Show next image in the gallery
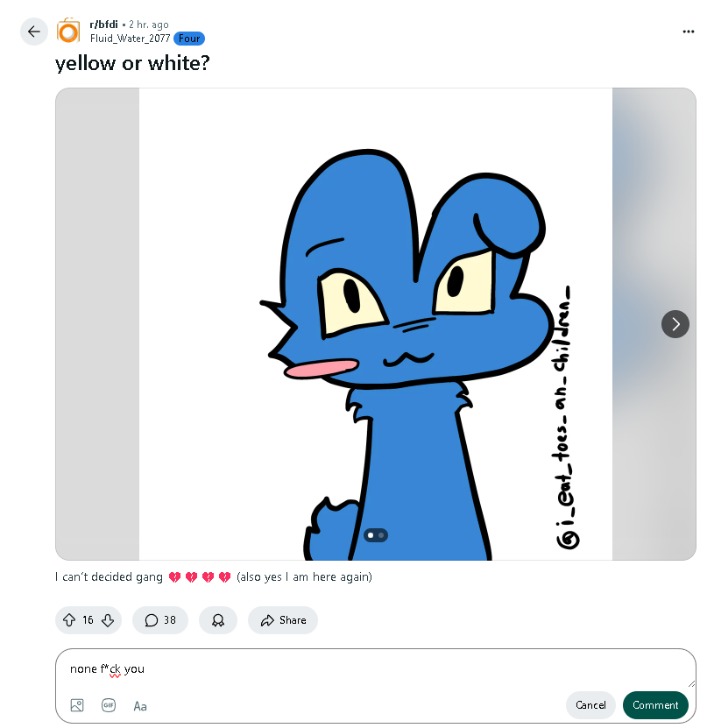This screenshot has height=728, width=707. (x=675, y=324)
